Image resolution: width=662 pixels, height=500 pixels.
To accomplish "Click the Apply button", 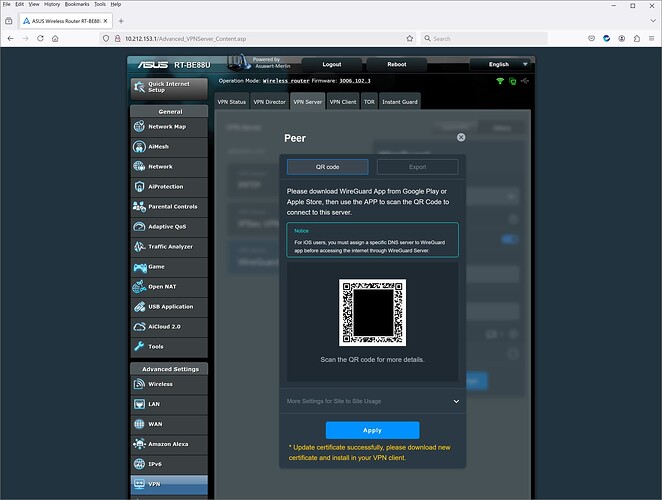I will [x=372, y=430].
